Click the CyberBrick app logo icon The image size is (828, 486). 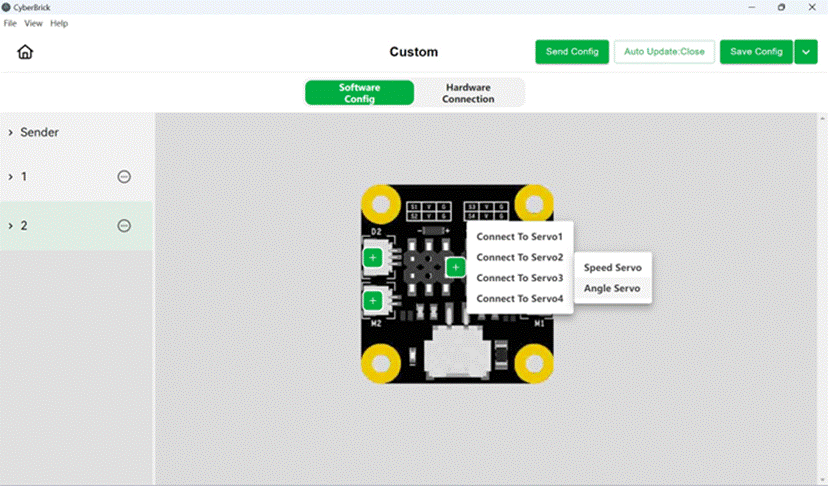[x=6, y=7]
